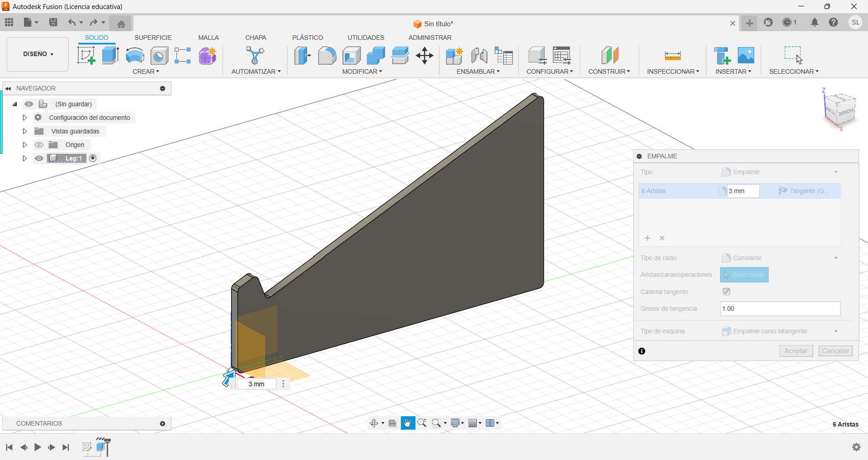Expand Configuración del documento node

tap(25, 118)
